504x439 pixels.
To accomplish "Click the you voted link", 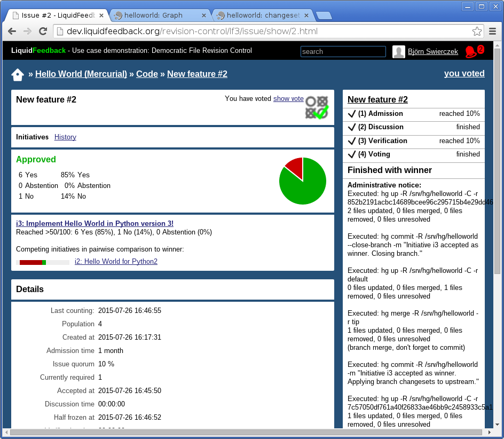I will tap(464, 74).
